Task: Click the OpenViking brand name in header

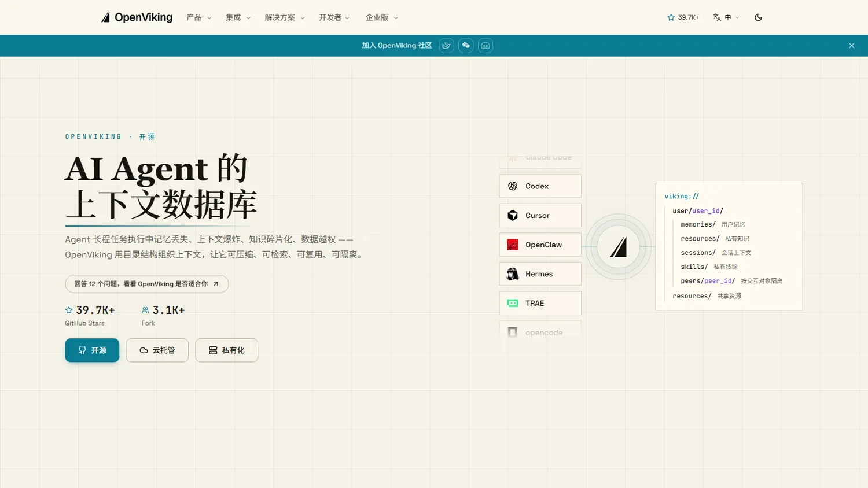Action: pos(144,17)
